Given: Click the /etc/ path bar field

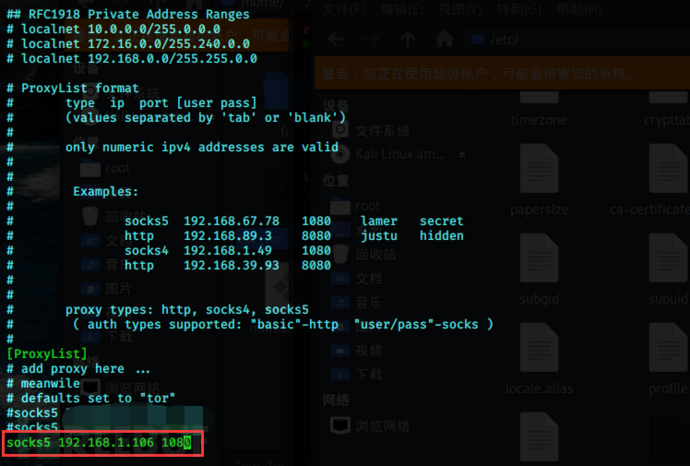Looking at the screenshot, I should pyautogui.click(x=576, y=40).
